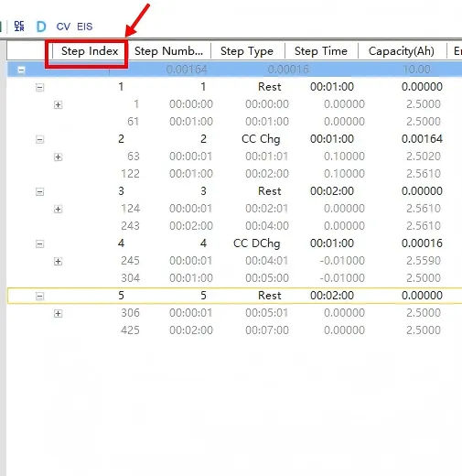This screenshot has width=462, height=476.
Task: Open the EIS analysis tool
Action: tap(84, 27)
